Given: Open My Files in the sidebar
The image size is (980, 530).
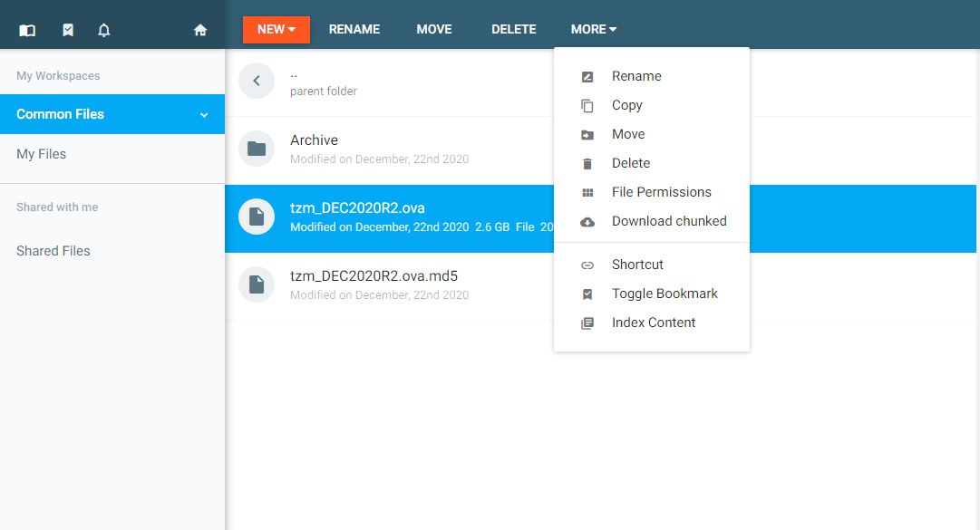Looking at the screenshot, I should [41, 154].
